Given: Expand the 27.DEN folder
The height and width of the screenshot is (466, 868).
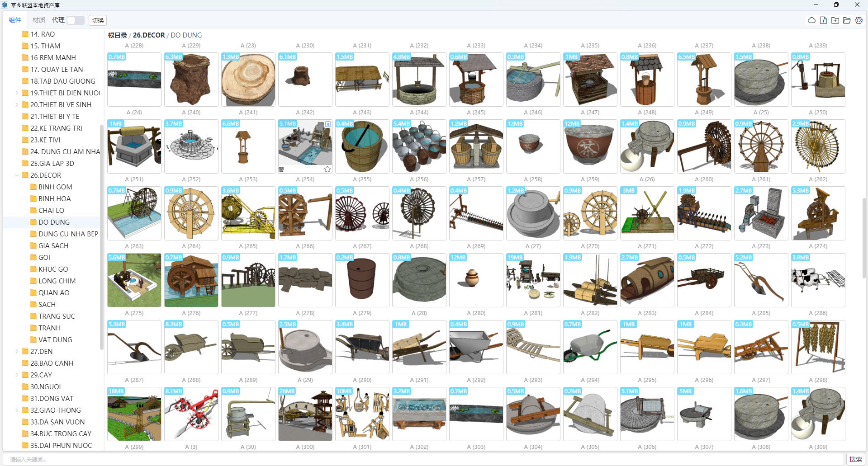Looking at the screenshot, I should [17, 352].
